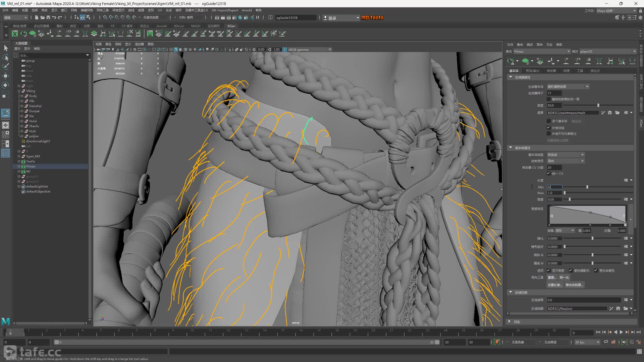Click the region map save icon
This screenshot has height=362, width=644.
(618, 308)
